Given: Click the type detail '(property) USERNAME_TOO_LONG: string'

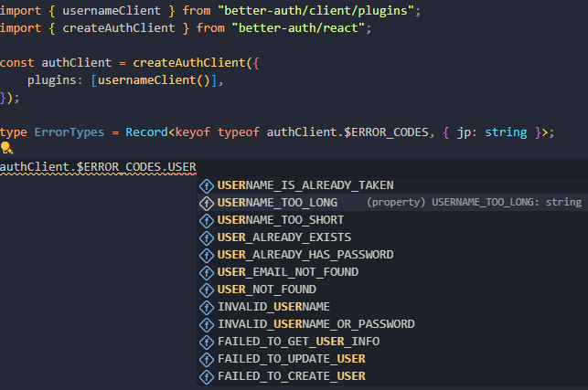Looking at the screenshot, I should pos(474,202).
